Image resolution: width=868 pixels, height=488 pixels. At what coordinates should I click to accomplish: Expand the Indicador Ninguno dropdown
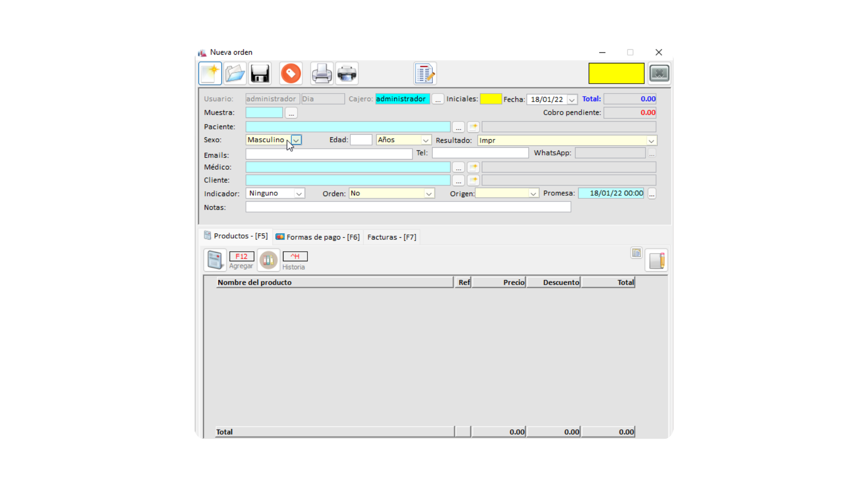[x=299, y=193]
